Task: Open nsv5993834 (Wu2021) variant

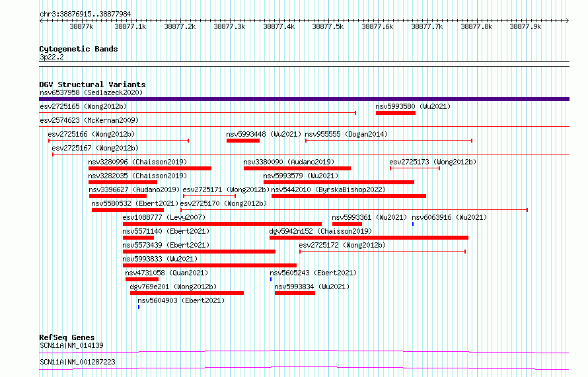Action: [312, 287]
